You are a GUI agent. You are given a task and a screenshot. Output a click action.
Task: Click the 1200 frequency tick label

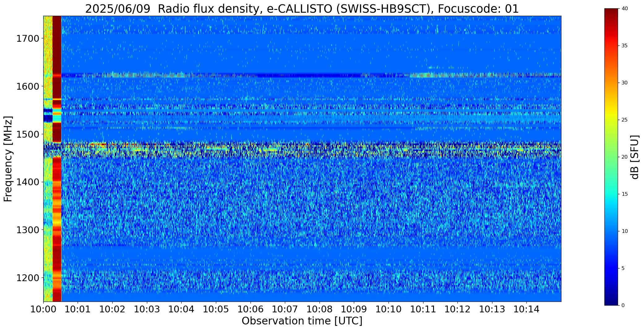[x=28, y=278]
